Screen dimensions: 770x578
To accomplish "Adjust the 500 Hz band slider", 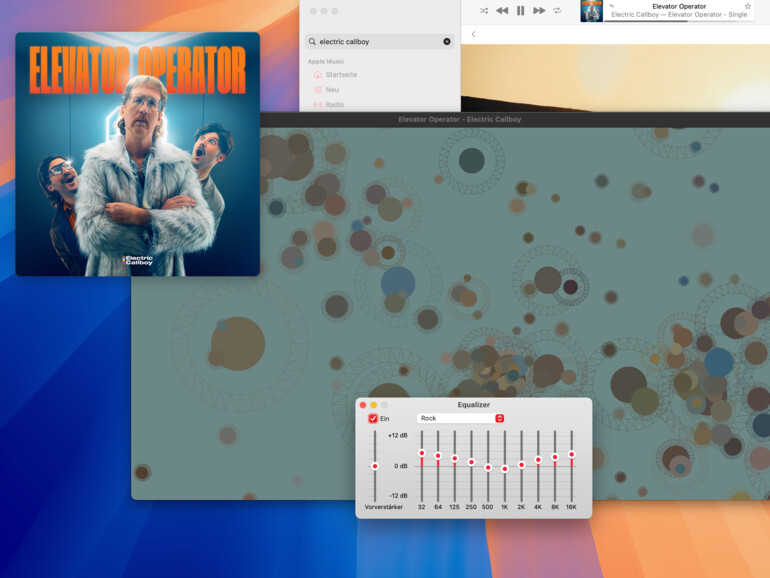I will pos(488,467).
